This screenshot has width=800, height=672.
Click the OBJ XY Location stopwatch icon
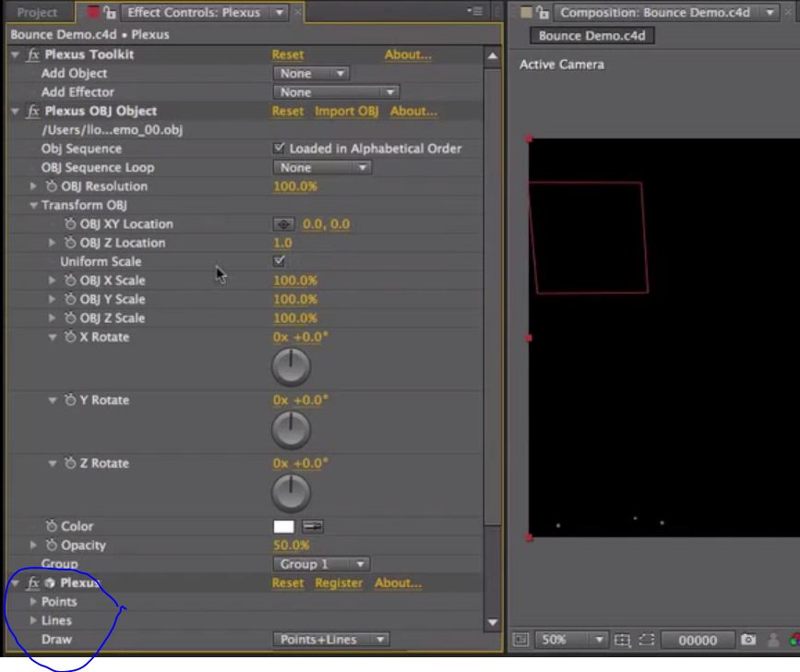tap(70, 224)
